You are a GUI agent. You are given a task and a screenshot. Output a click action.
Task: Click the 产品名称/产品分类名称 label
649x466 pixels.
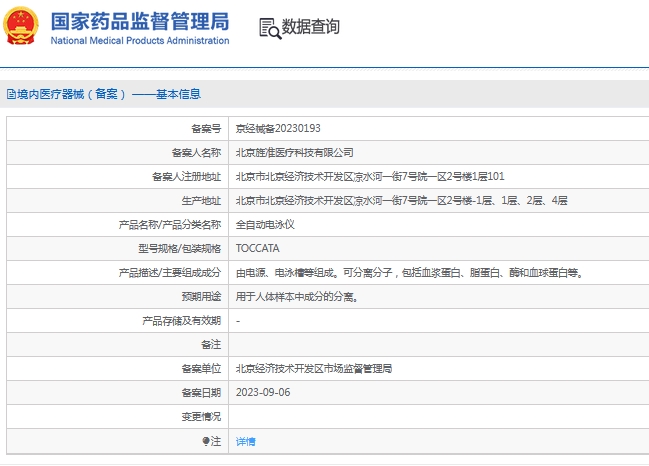coord(170,225)
